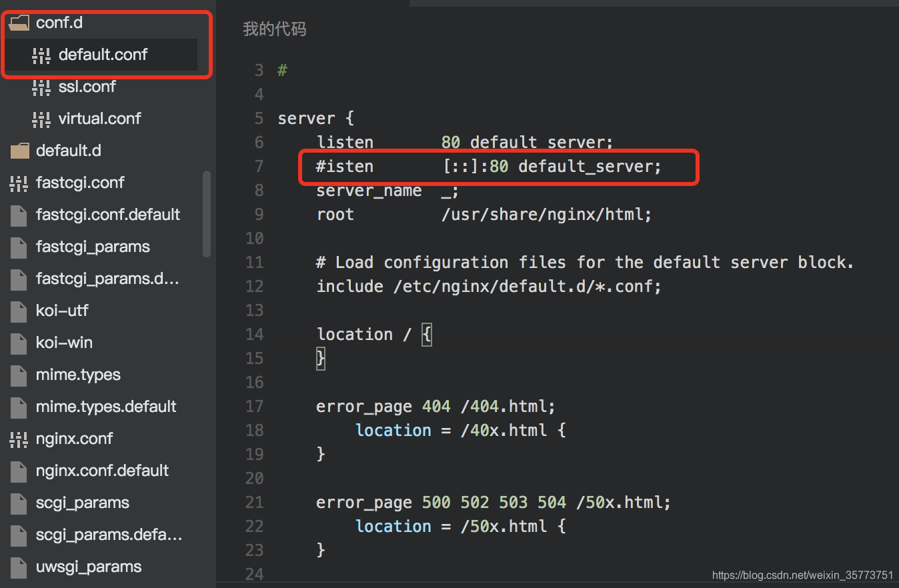Viewport: 899px width, 588px height.
Task: Click the koi-win file icon
Action: [x=19, y=343]
